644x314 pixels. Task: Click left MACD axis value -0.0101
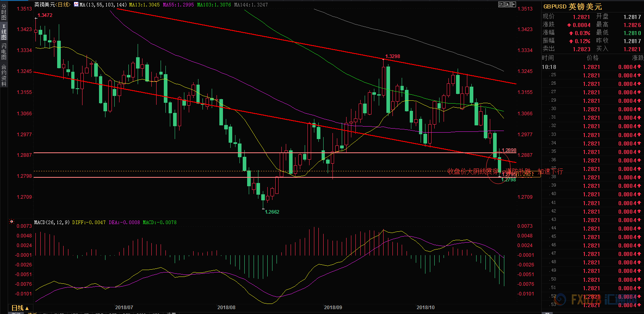(x=23, y=294)
